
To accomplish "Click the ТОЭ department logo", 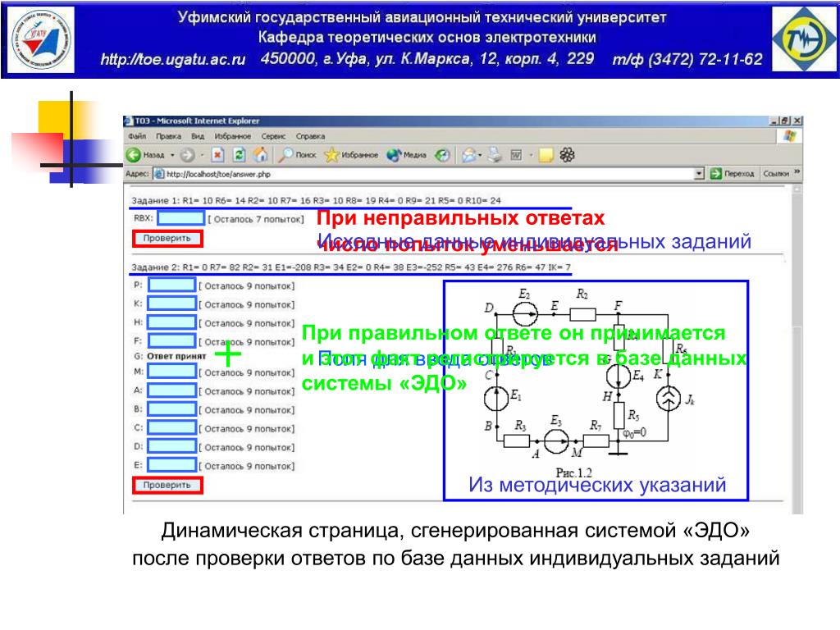I will (x=804, y=40).
